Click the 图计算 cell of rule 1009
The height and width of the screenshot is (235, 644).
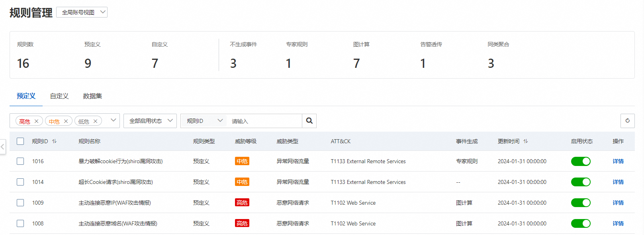pos(464,203)
